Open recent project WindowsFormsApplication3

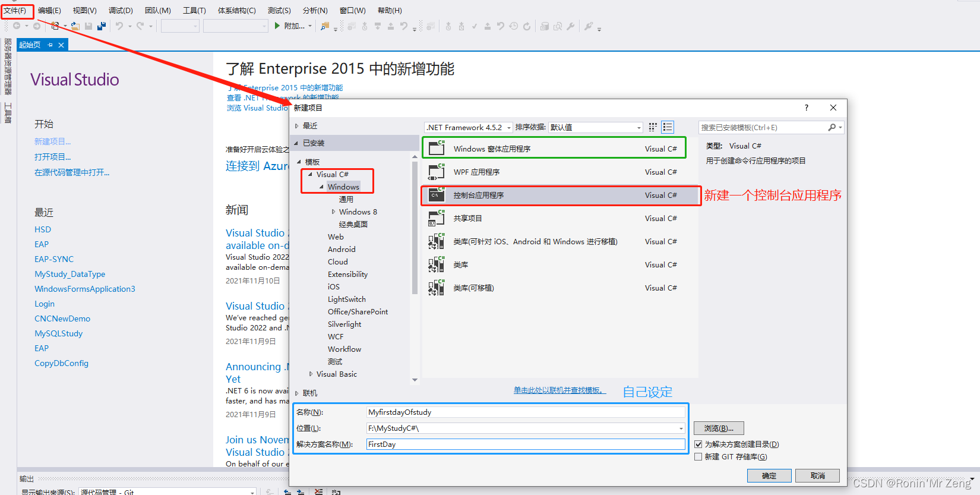tap(85, 289)
